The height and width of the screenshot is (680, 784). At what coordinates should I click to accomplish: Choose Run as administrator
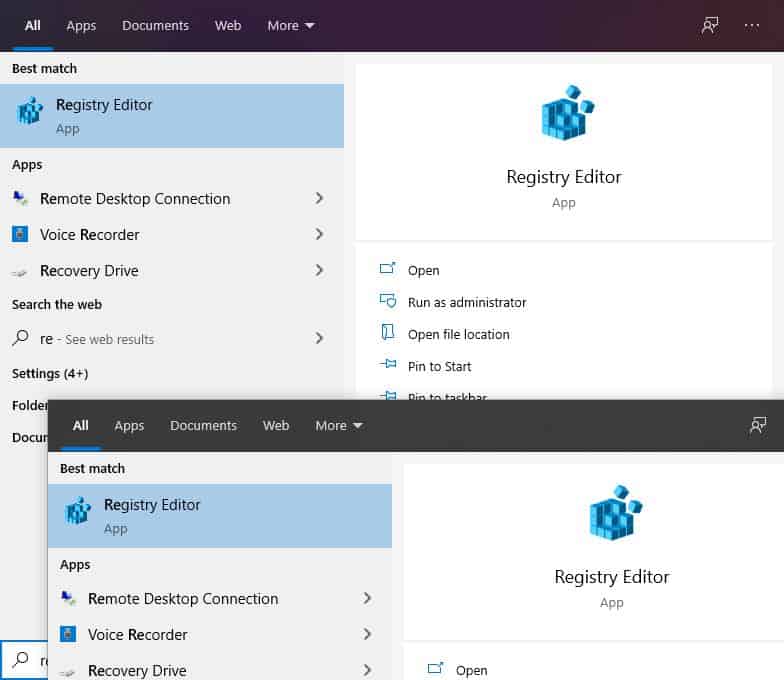pos(467,302)
